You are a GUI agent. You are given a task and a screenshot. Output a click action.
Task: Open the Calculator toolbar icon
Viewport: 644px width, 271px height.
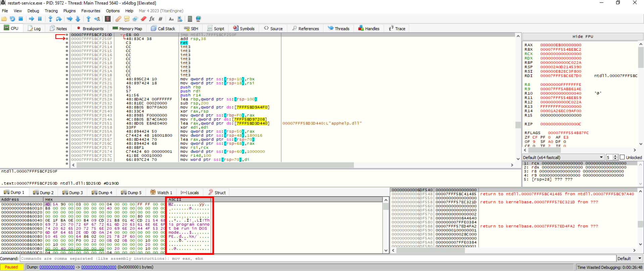[190, 19]
